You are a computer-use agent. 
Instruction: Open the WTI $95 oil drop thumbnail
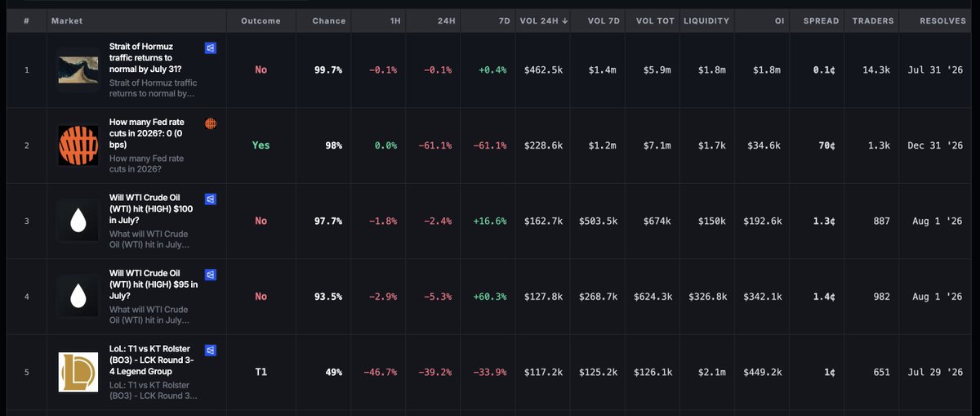(x=78, y=297)
